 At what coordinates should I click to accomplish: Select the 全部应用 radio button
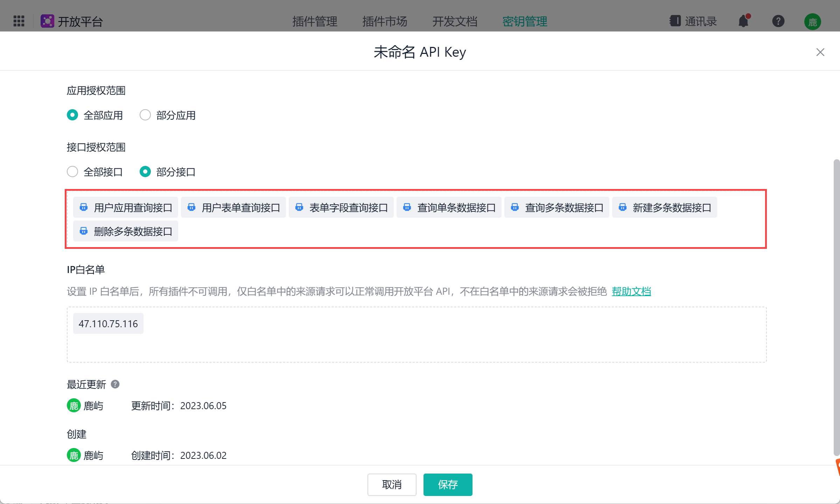(72, 115)
